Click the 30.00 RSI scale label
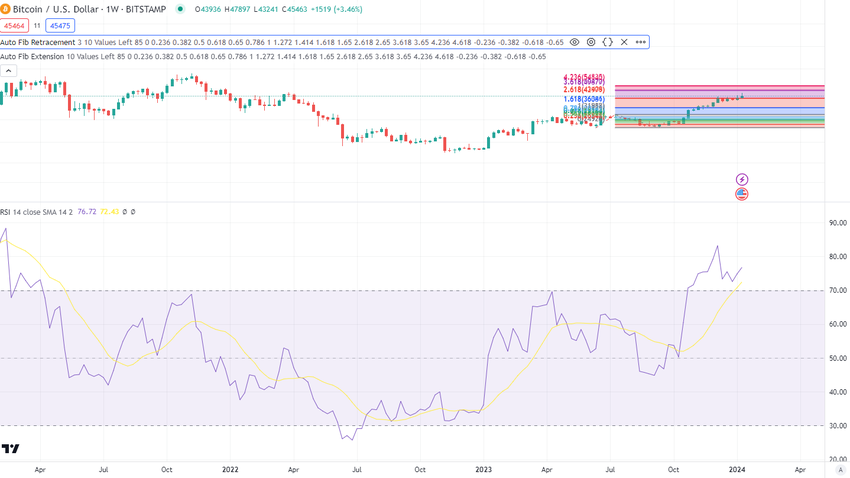This screenshot has height=478, width=850. tap(838, 426)
